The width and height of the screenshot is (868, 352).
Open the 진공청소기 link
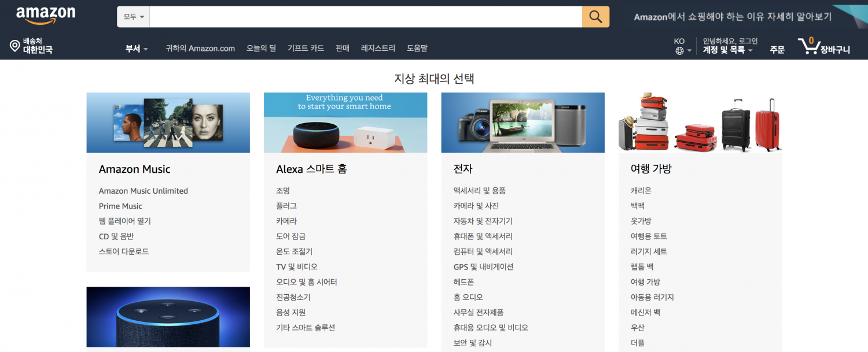pyautogui.click(x=293, y=297)
